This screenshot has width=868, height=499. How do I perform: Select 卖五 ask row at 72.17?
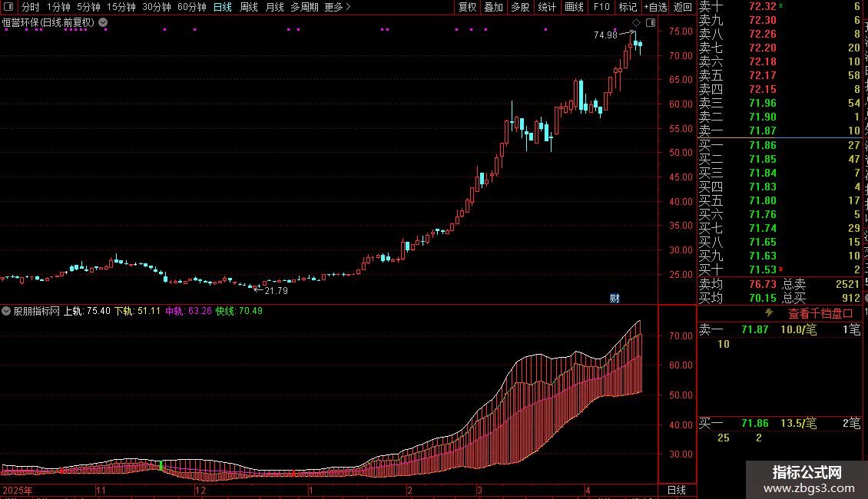[780, 75]
